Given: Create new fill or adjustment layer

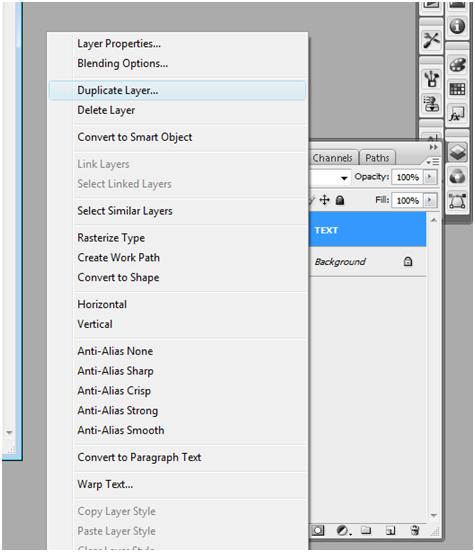Looking at the screenshot, I should point(343,530).
